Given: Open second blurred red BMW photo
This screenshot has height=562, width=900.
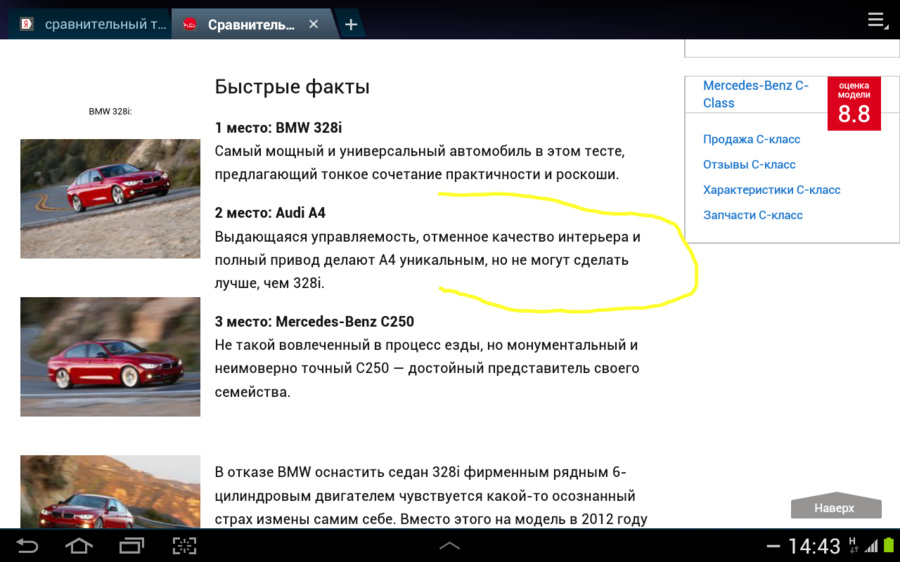Looking at the screenshot, I should pyautogui.click(x=110, y=356).
